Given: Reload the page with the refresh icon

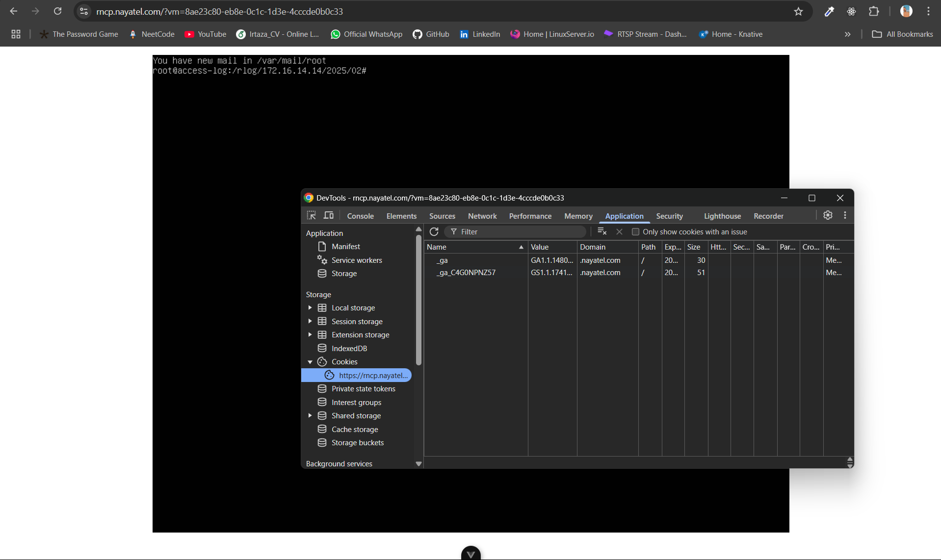Looking at the screenshot, I should tap(57, 11).
